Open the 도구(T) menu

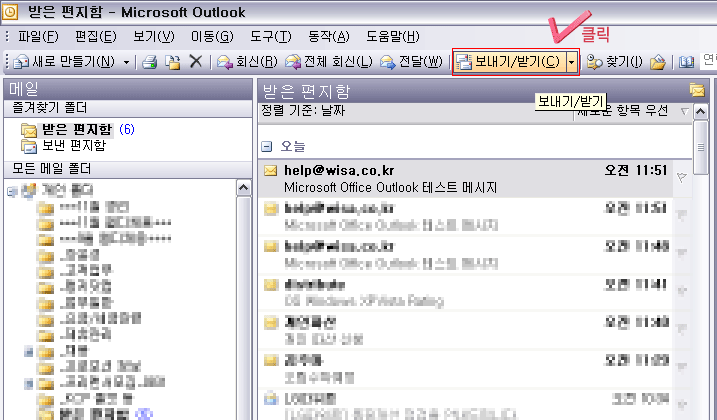point(270,36)
